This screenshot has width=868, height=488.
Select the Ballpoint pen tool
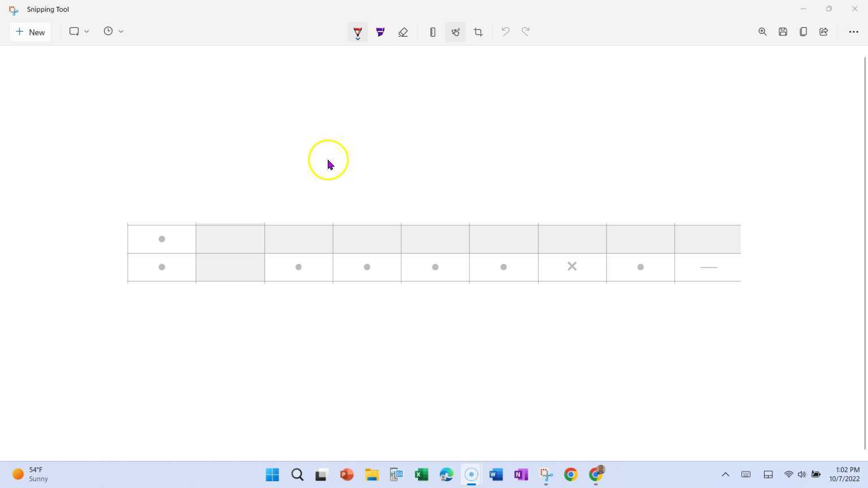[x=357, y=32]
